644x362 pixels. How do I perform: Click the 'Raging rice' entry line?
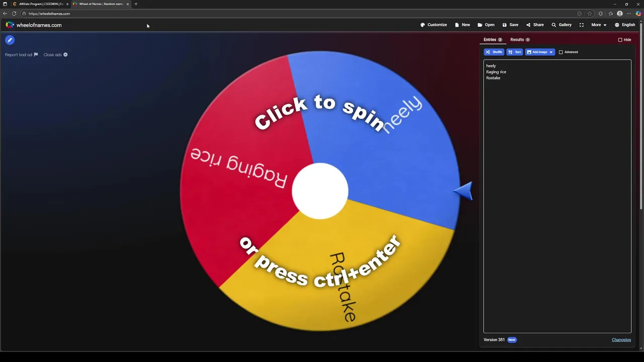pyautogui.click(x=496, y=72)
